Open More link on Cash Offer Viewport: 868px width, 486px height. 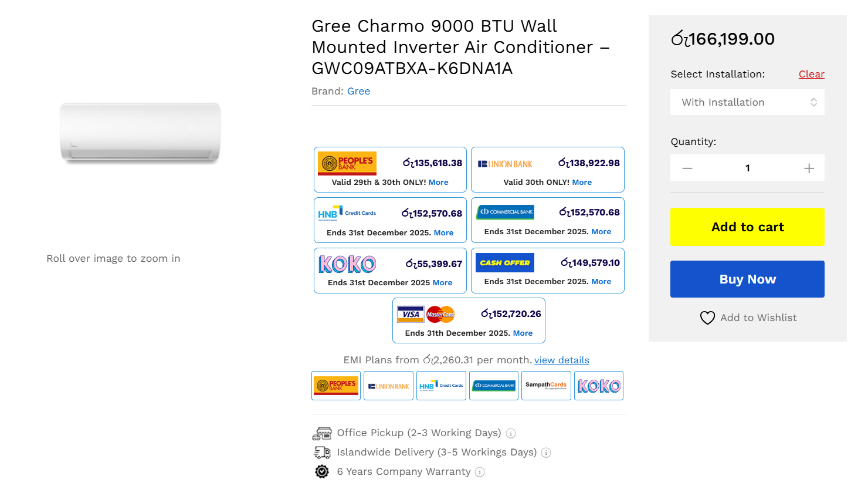point(601,281)
